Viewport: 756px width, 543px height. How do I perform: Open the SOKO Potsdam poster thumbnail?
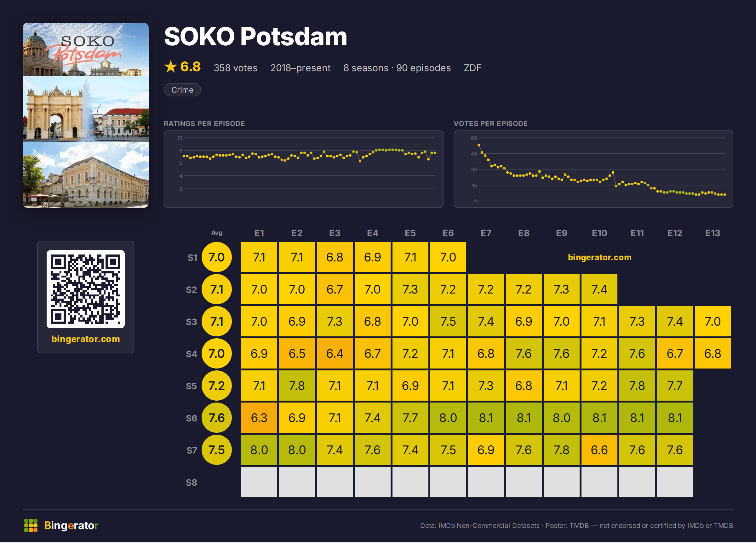pyautogui.click(x=86, y=115)
